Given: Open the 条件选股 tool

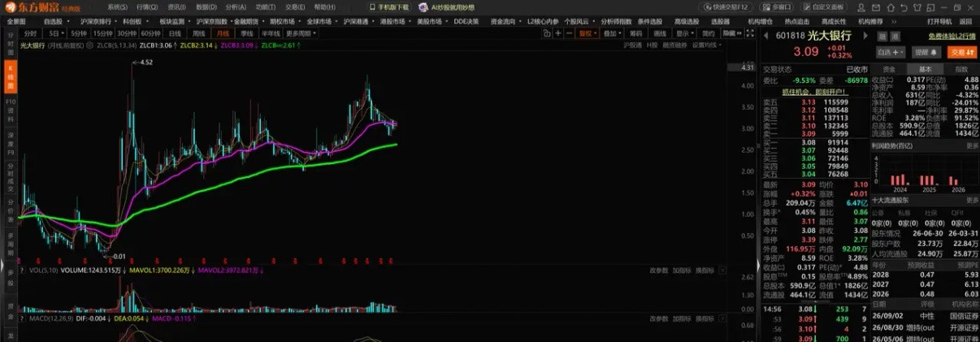Looking at the screenshot, I should 650,21.
